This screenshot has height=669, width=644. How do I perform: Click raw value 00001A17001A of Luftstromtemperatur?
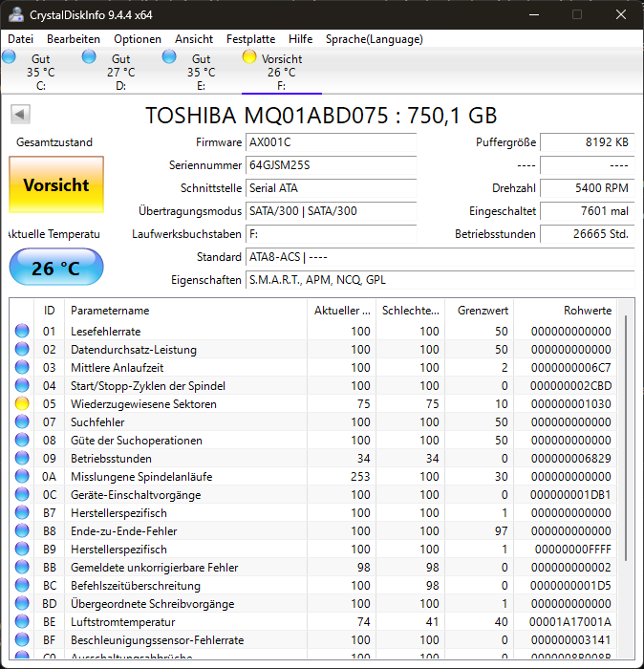[x=570, y=621]
